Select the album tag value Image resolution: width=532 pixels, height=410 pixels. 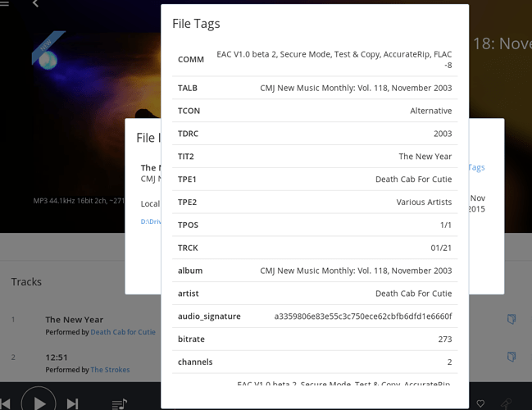click(356, 271)
